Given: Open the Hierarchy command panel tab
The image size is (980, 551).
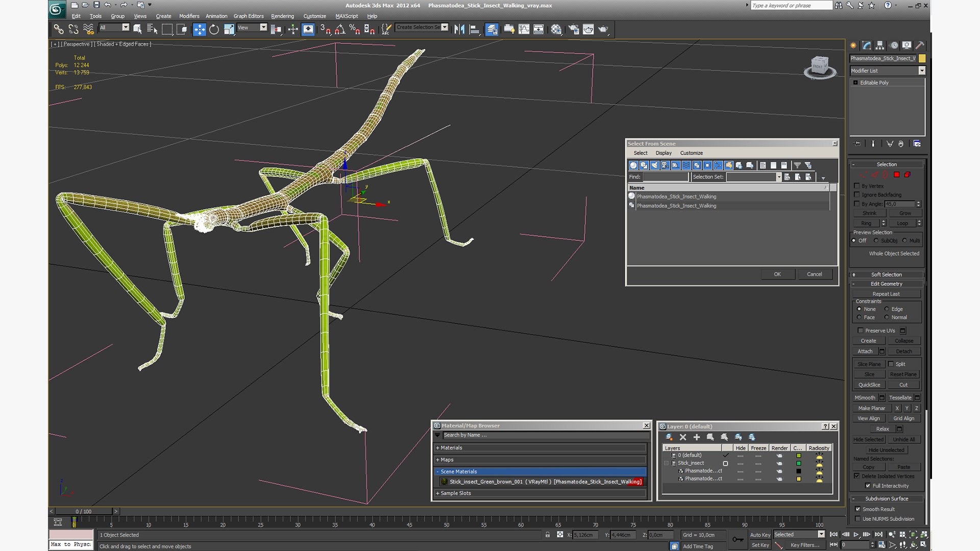Looking at the screenshot, I should coord(879,45).
